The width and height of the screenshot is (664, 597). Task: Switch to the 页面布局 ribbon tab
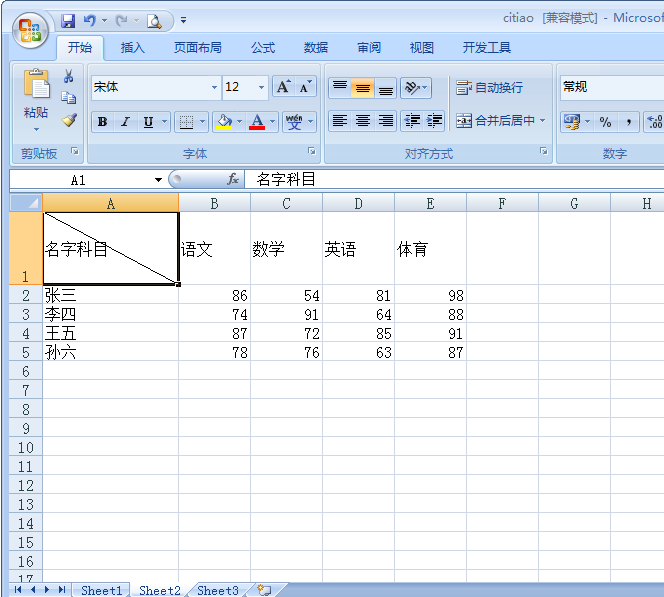click(x=198, y=47)
